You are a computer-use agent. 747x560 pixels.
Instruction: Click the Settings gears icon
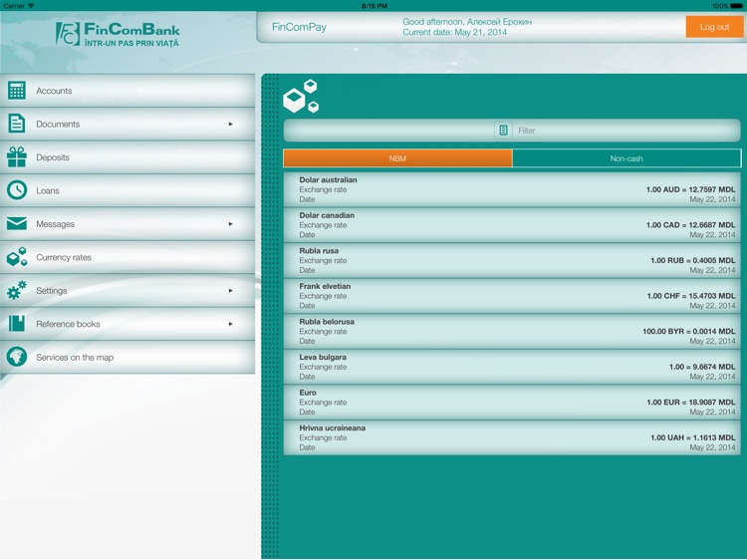(17, 290)
